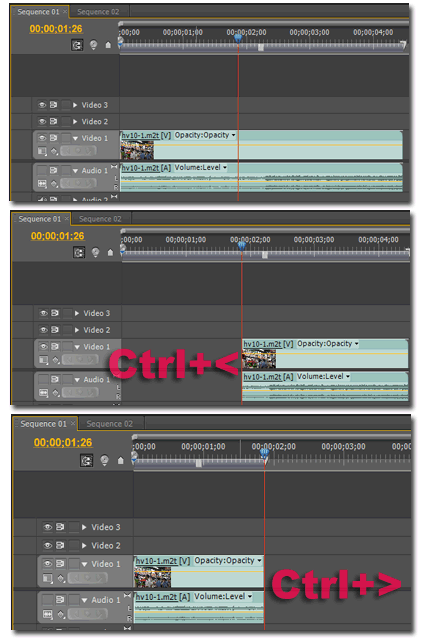This screenshot has height=639, width=422.
Task: Toggle the Snap icon in the middle timeline
Action: (x=79, y=253)
